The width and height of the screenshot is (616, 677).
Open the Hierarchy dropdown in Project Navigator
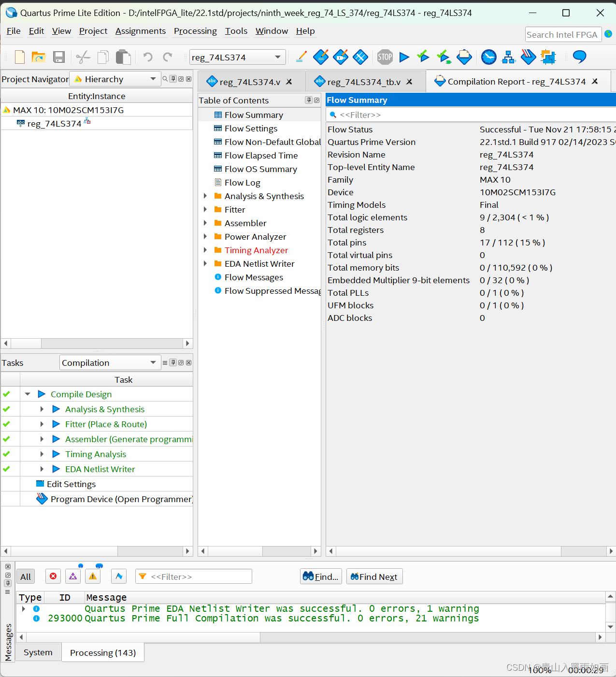click(115, 79)
